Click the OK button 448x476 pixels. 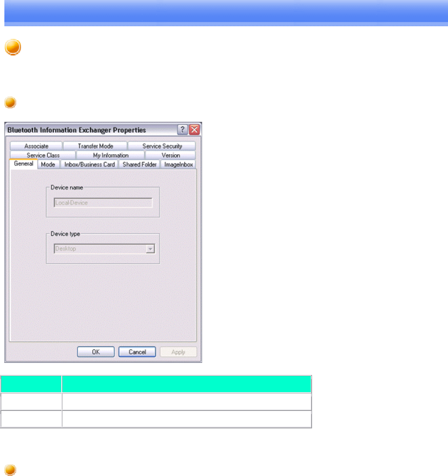(x=96, y=352)
